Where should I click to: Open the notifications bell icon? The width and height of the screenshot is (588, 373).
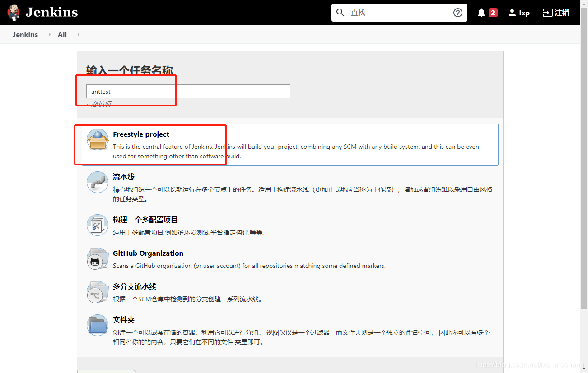coord(481,13)
